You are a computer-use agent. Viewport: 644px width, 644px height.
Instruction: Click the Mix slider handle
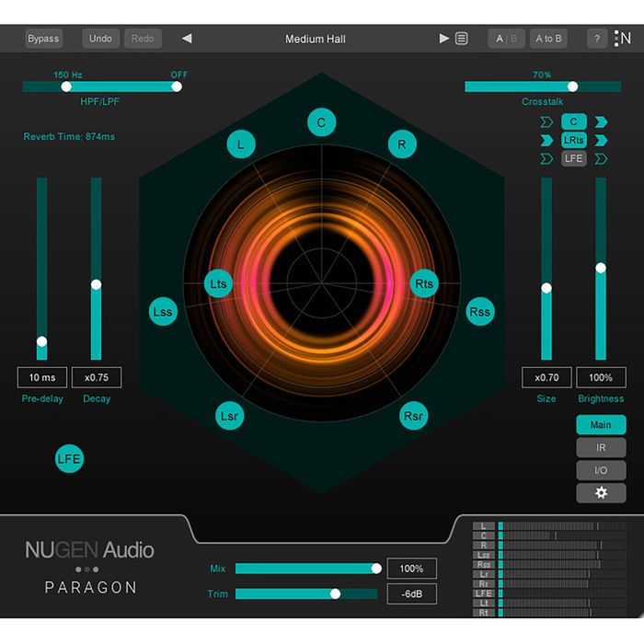point(376,569)
